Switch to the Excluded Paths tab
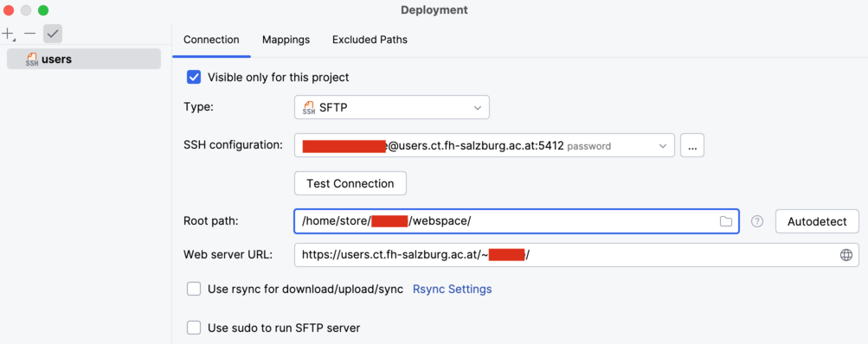The width and height of the screenshot is (868, 344). tap(370, 40)
